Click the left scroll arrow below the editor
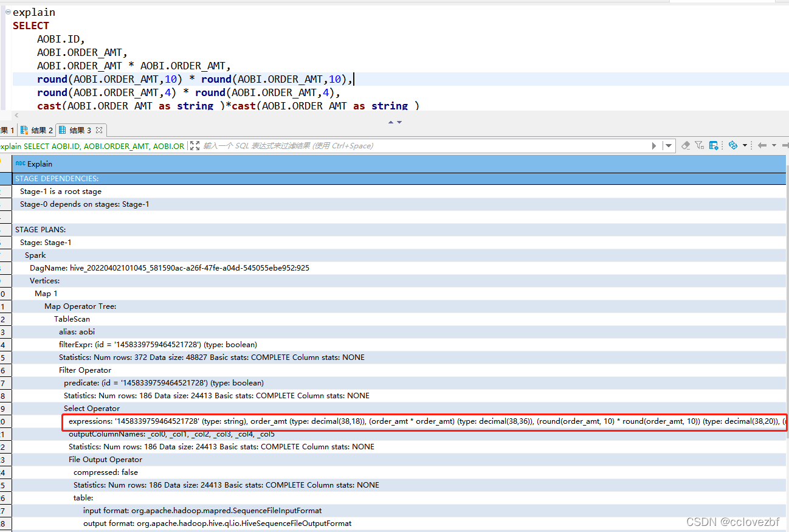 (16, 116)
